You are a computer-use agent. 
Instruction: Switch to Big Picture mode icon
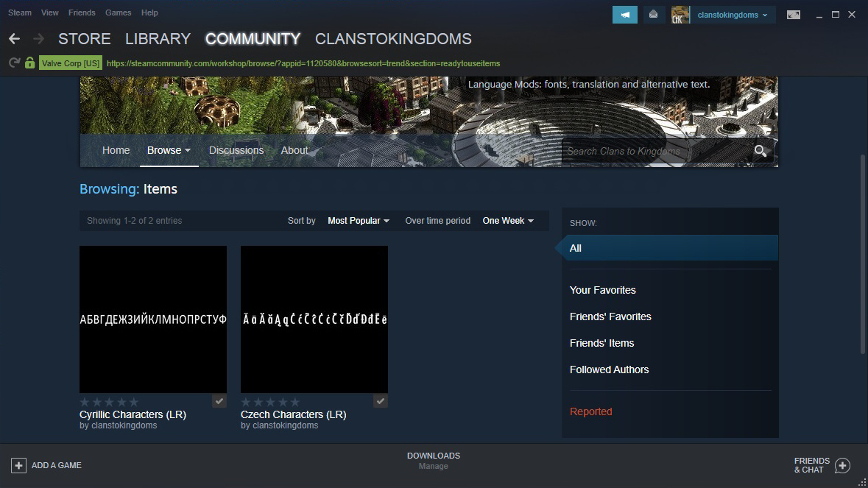click(793, 15)
